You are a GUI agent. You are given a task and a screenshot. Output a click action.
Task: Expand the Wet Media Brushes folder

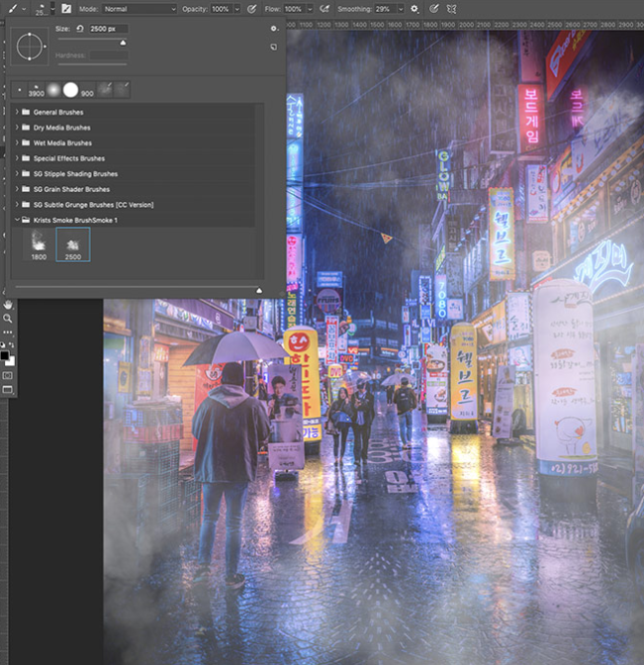[x=17, y=142]
